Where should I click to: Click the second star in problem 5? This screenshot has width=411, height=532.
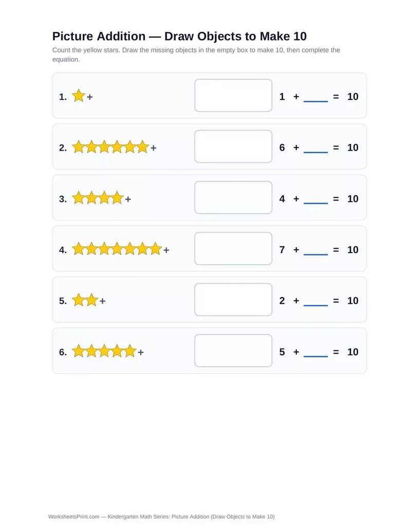[x=91, y=300]
